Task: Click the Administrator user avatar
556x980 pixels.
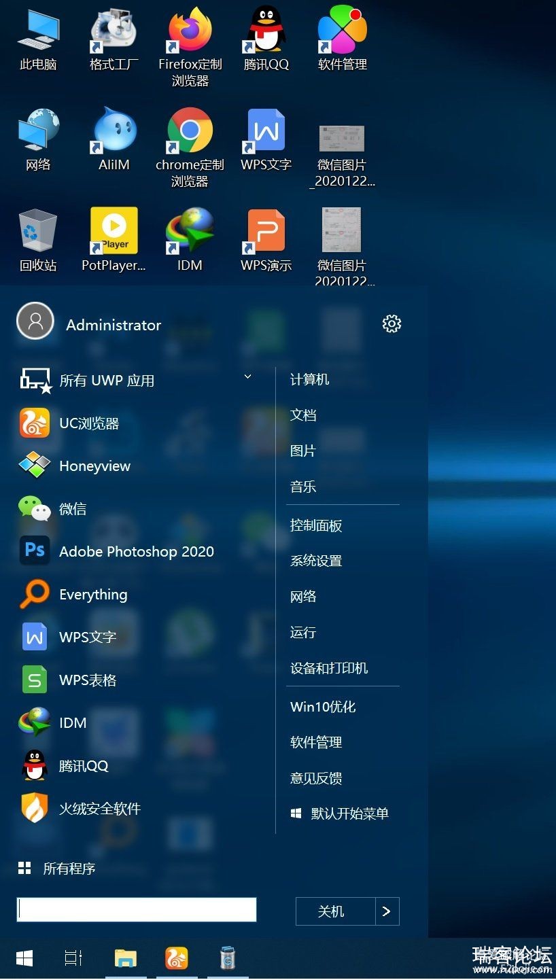Action: coord(35,321)
